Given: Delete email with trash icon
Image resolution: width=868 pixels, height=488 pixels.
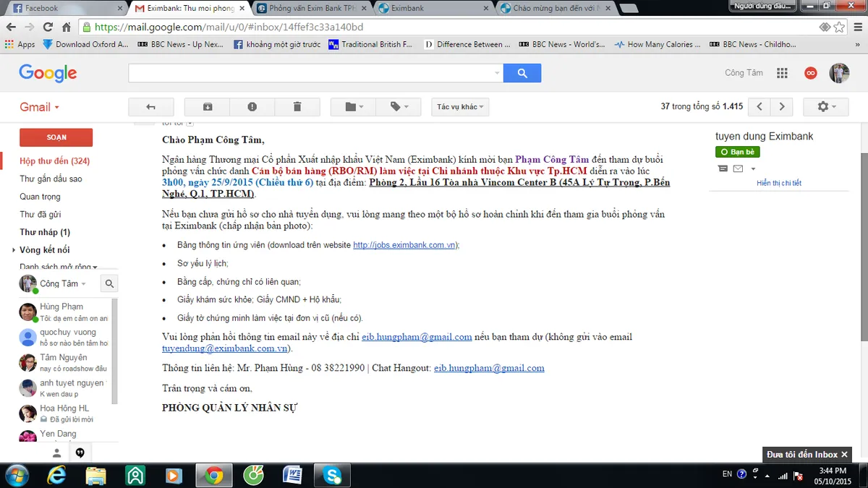Looking at the screenshot, I should [297, 107].
